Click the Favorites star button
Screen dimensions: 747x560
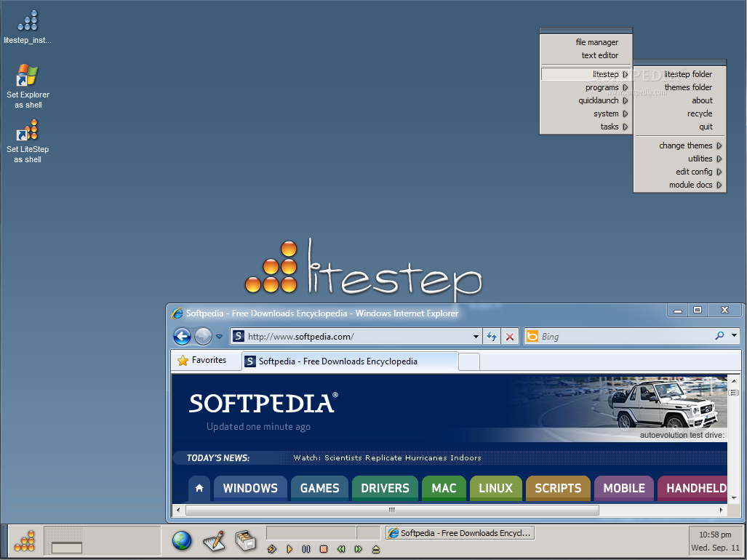click(202, 361)
